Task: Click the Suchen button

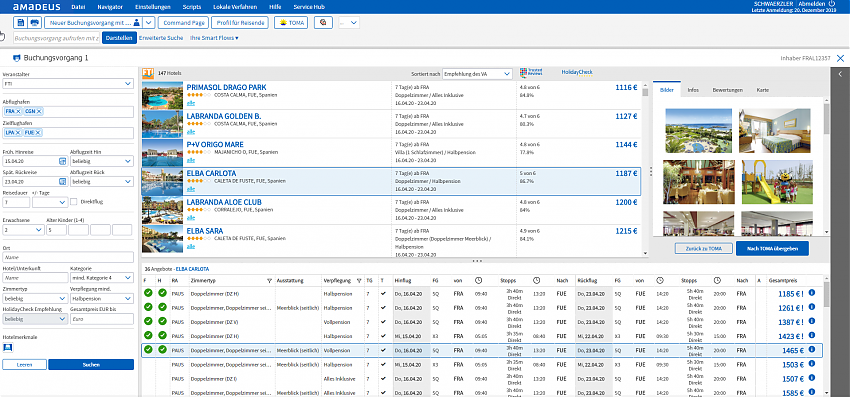Action: coord(91,364)
